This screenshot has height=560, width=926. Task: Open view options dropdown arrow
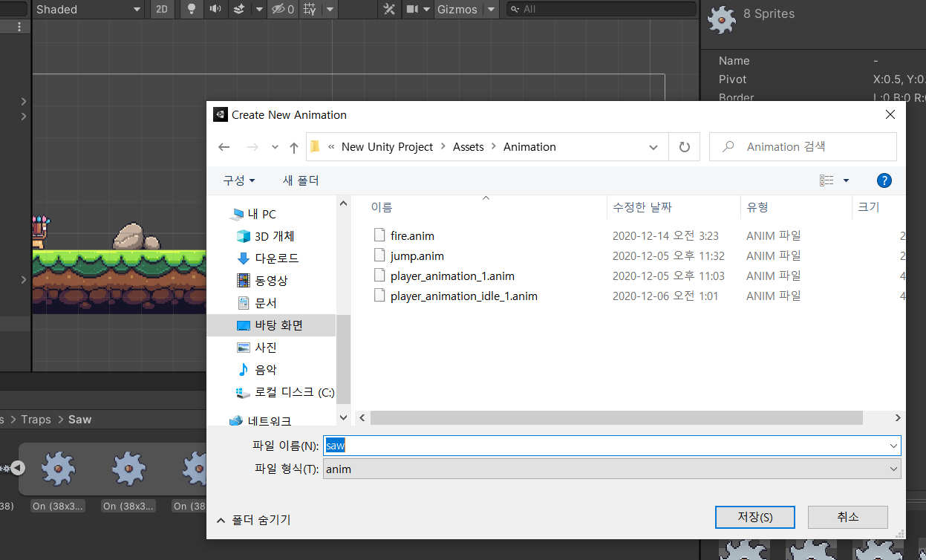[x=846, y=180]
